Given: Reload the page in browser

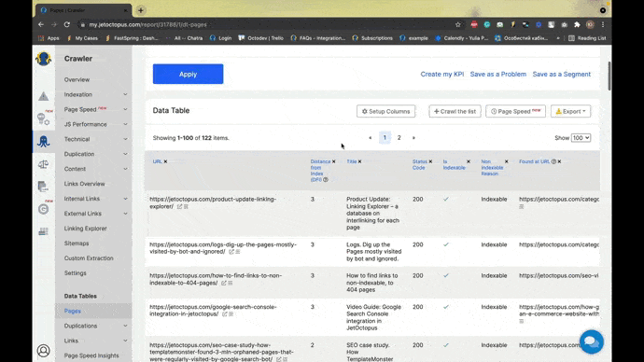Looking at the screenshot, I should 67,24.
